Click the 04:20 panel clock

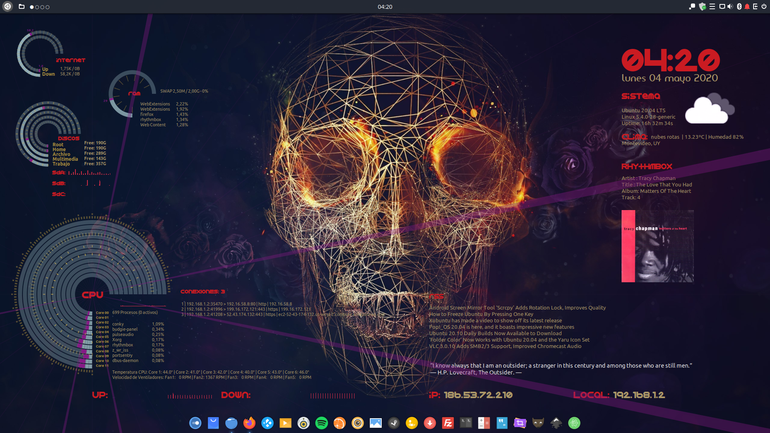point(385,7)
